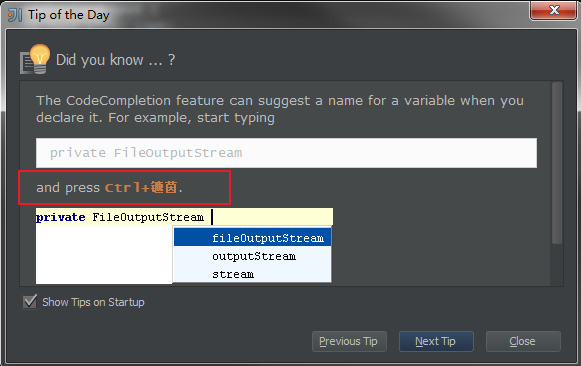This screenshot has width=581, height=366.
Task: Pick stream suggestion in completion popup
Action: tap(252, 274)
